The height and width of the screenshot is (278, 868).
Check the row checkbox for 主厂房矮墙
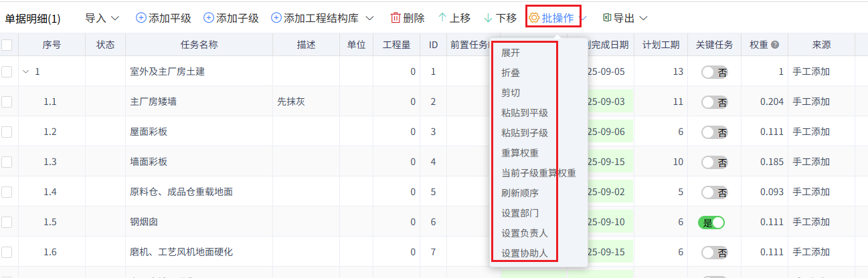pos(7,102)
